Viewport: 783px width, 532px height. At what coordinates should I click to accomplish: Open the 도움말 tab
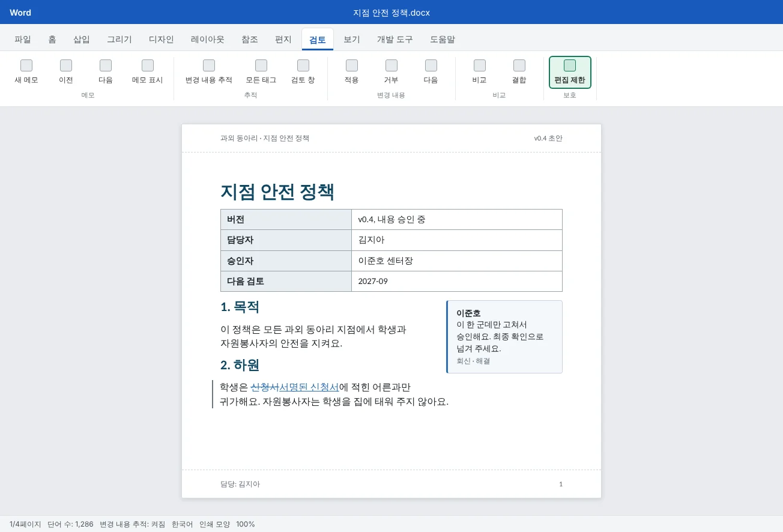point(443,40)
